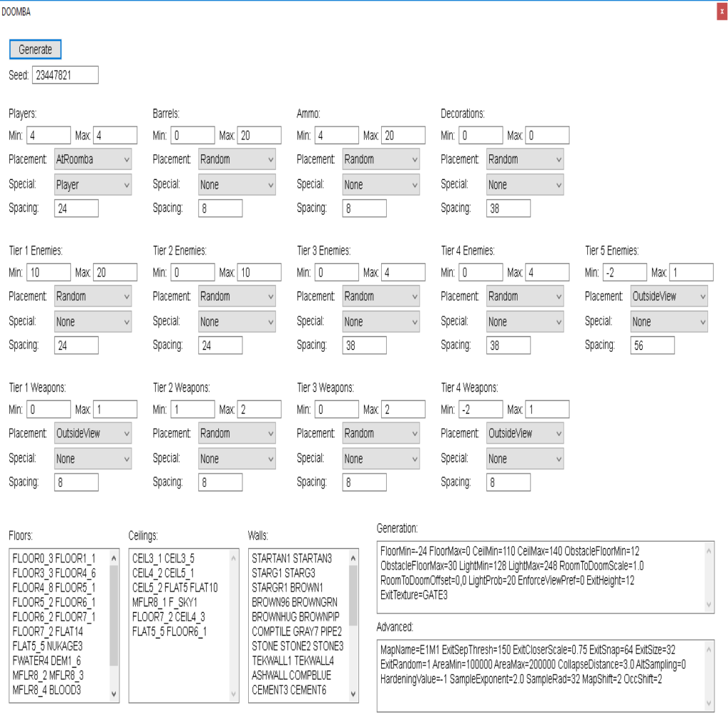Select Tier 3 Enemies Spacing field
This screenshot has height=728, width=728.
(x=365, y=346)
